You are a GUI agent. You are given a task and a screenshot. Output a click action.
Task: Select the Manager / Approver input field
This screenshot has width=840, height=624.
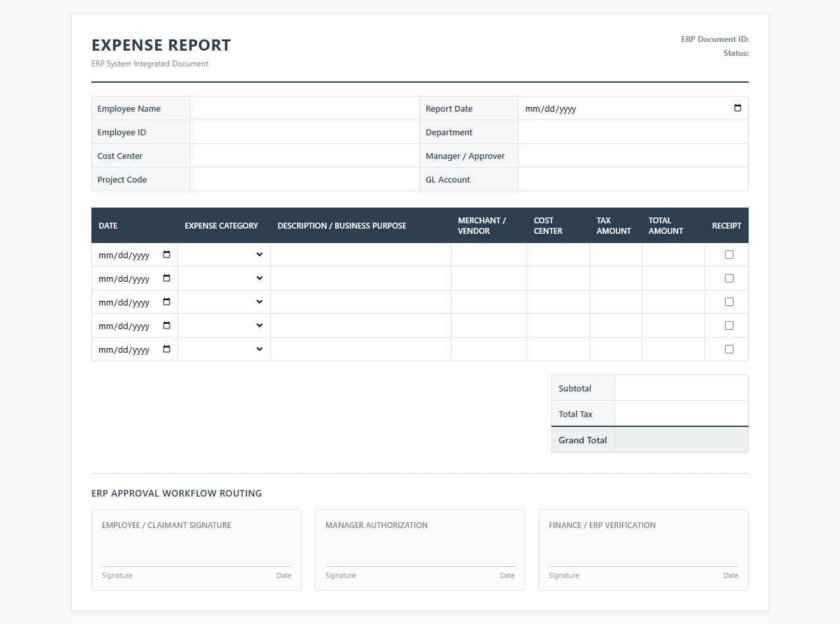(633, 156)
